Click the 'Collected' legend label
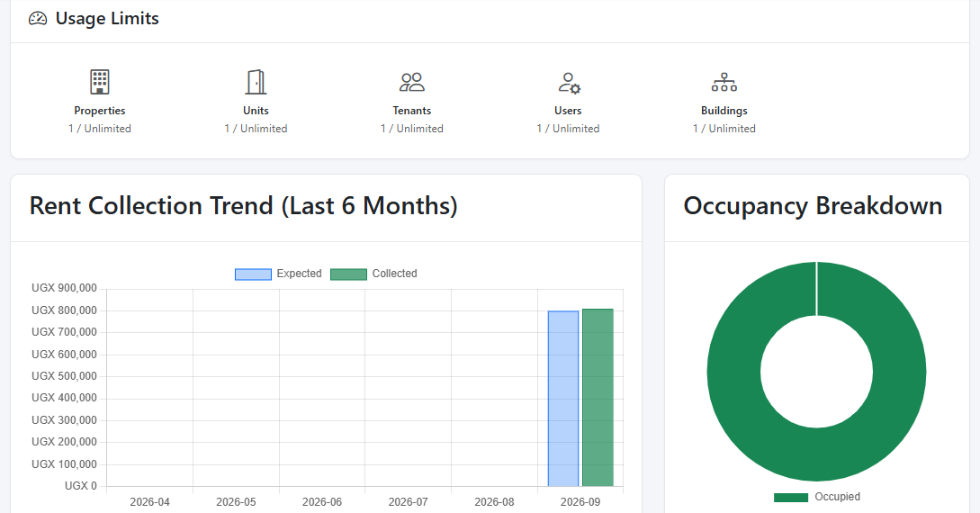 coord(394,274)
